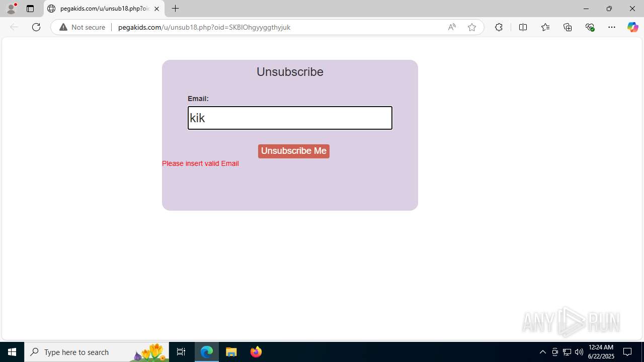Viewport: 644px width, 362px height.
Task: Select the pegakids.com browser tab
Action: coord(104,9)
